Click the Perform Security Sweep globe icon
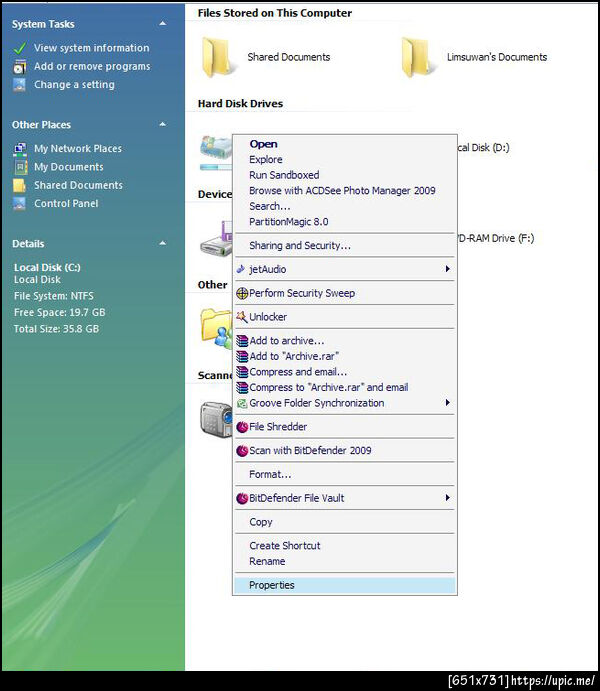Viewport: 600px width, 691px height. click(242, 293)
